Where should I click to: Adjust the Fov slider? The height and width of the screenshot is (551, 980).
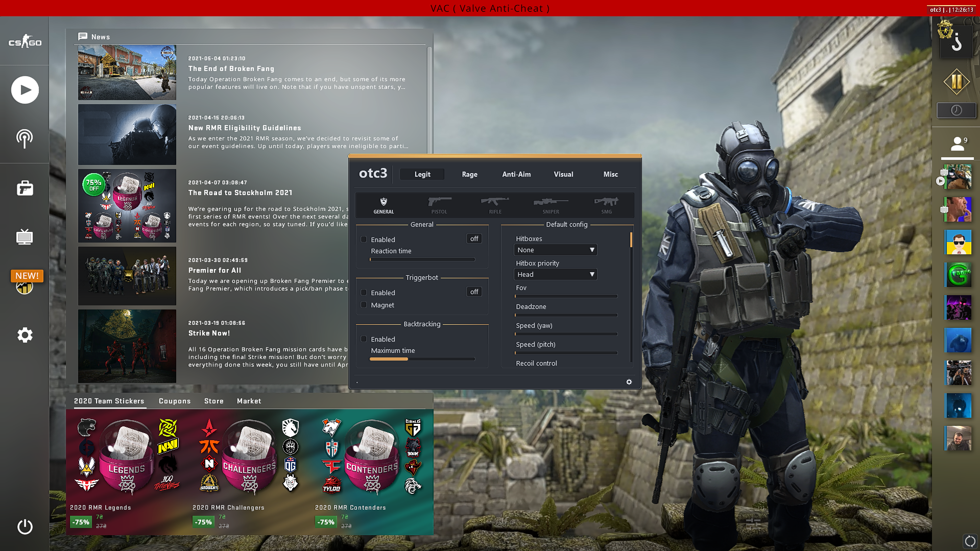click(566, 296)
